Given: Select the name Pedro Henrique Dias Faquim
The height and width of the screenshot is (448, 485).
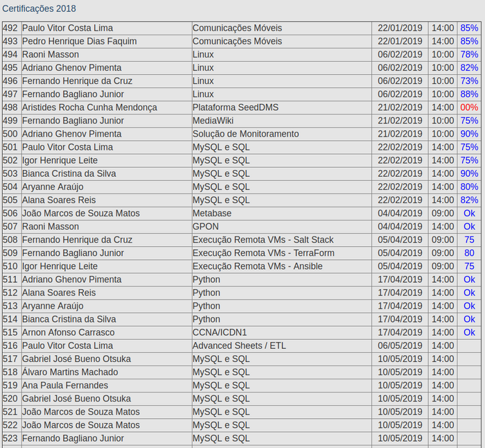Looking at the screenshot, I should (79, 42).
